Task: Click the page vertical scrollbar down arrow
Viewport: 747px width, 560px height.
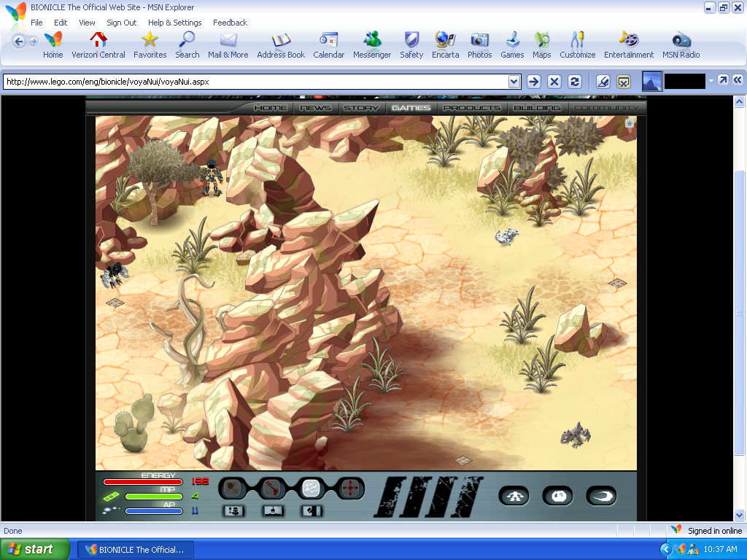Action: (739, 515)
